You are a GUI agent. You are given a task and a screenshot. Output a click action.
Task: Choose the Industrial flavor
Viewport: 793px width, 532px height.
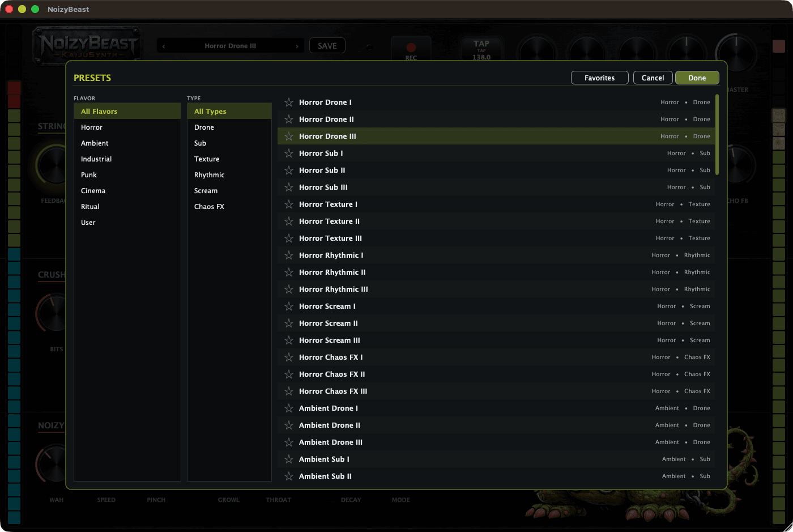tap(127, 159)
